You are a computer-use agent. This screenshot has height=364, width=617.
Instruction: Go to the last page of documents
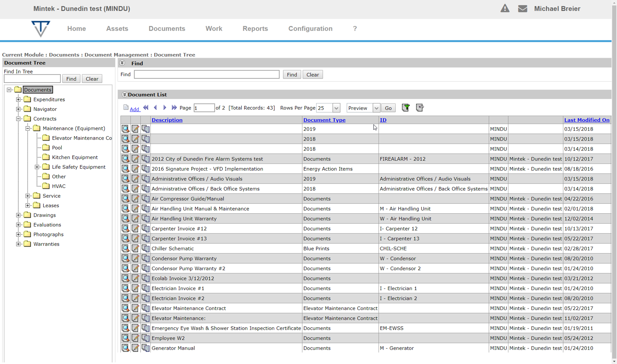pyautogui.click(x=174, y=108)
